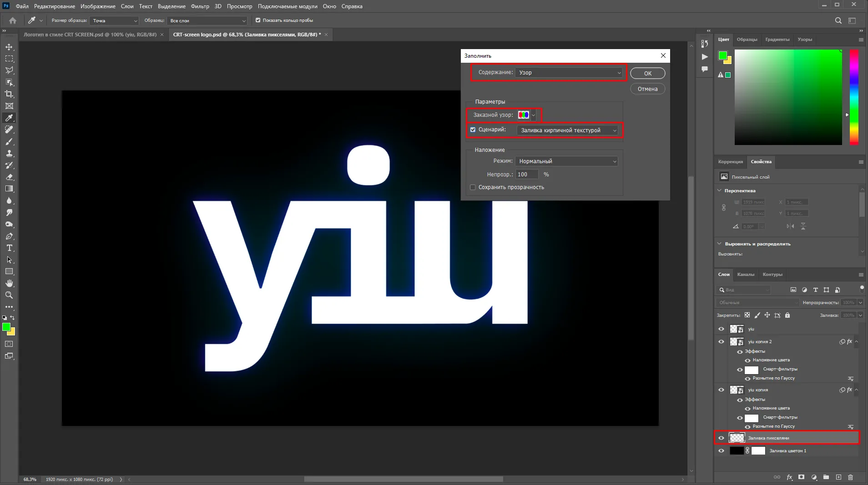Select the Gradient tool
This screenshot has height=485, width=868.
[9, 189]
